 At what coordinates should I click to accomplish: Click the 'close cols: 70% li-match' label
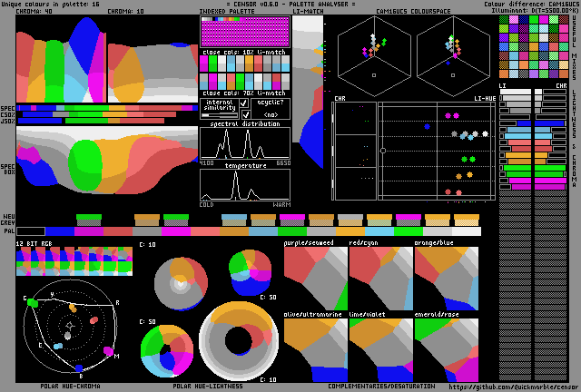pos(244,93)
